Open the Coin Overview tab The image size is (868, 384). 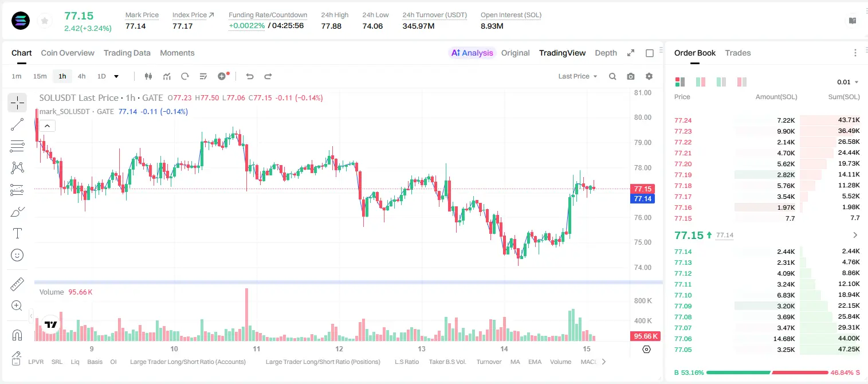(x=68, y=53)
